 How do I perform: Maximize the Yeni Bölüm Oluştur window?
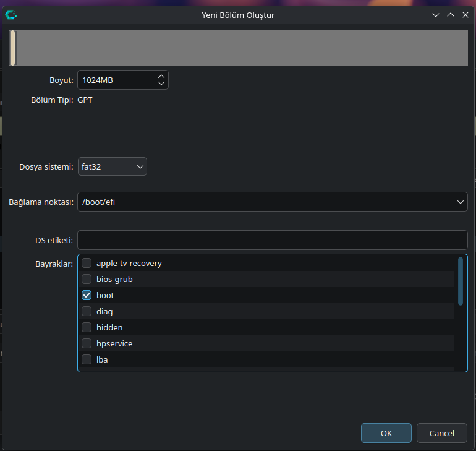(451, 15)
